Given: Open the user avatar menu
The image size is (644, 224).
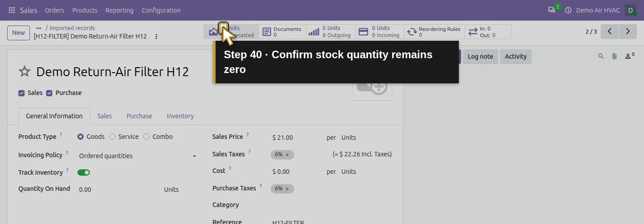Looking at the screenshot, I should pos(631,10).
